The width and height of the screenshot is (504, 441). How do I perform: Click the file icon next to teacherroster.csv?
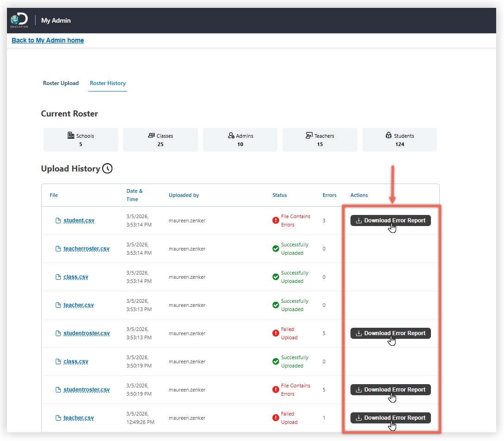coord(58,249)
